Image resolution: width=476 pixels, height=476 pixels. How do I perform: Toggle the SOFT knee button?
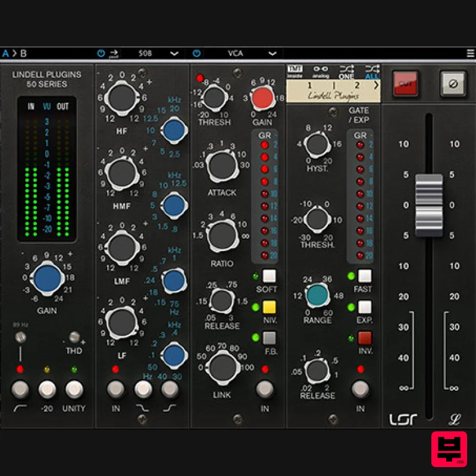[x=270, y=276]
